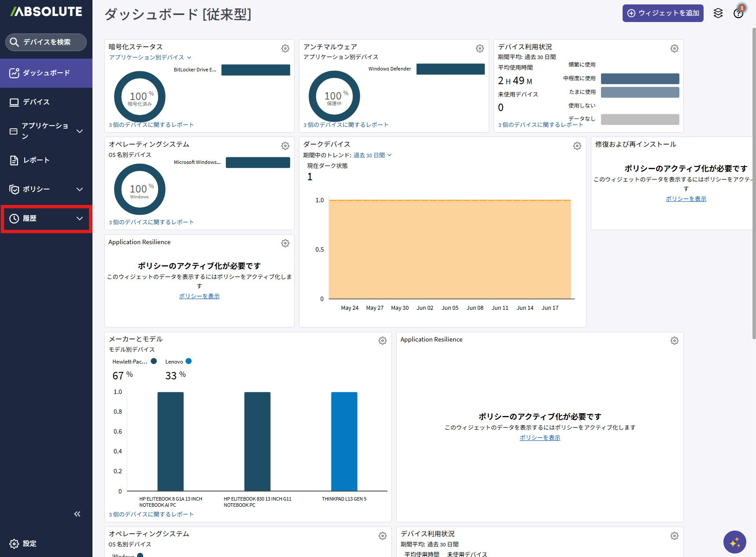Viewport: 756px width, 557px height.
Task: Click the 100% Windows donut chart
Action: tap(140, 189)
